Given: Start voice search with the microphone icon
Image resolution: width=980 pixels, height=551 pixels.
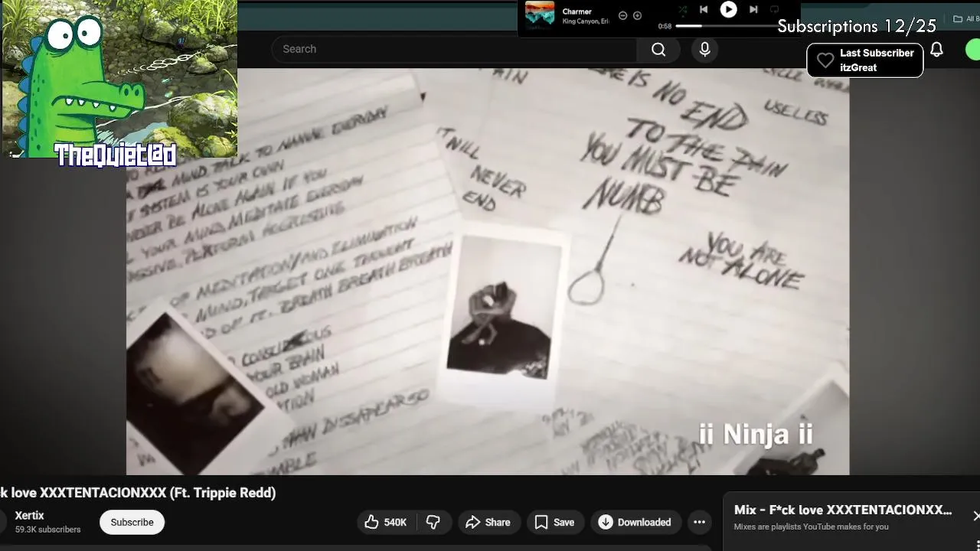Looking at the screenshot, I should (705, 49).
